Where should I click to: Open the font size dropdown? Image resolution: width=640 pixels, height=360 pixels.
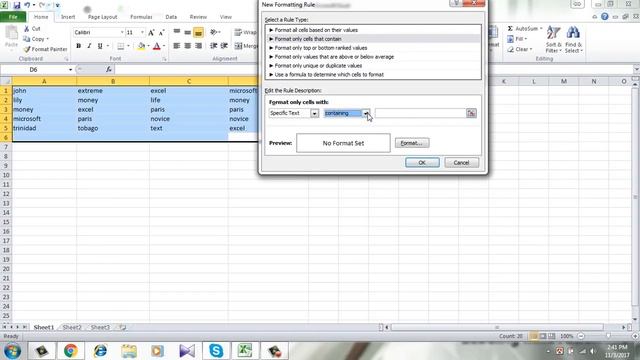click(x=142, y=32)
